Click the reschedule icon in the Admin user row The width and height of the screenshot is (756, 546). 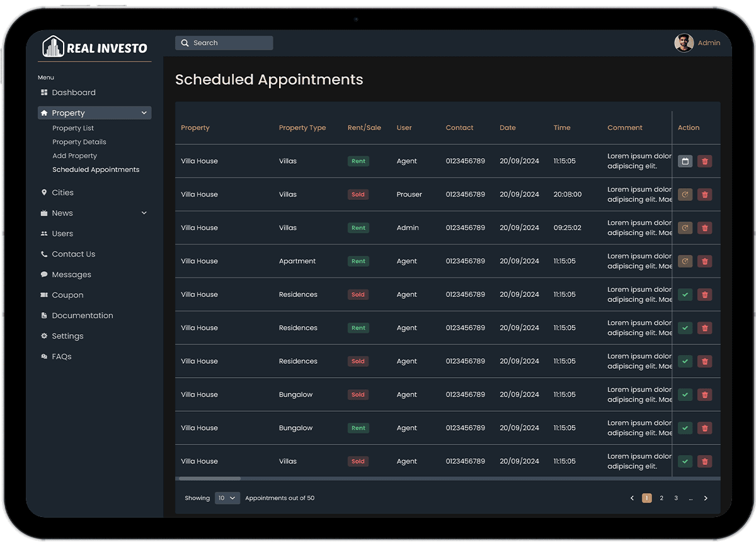click(x=685, y=228)
